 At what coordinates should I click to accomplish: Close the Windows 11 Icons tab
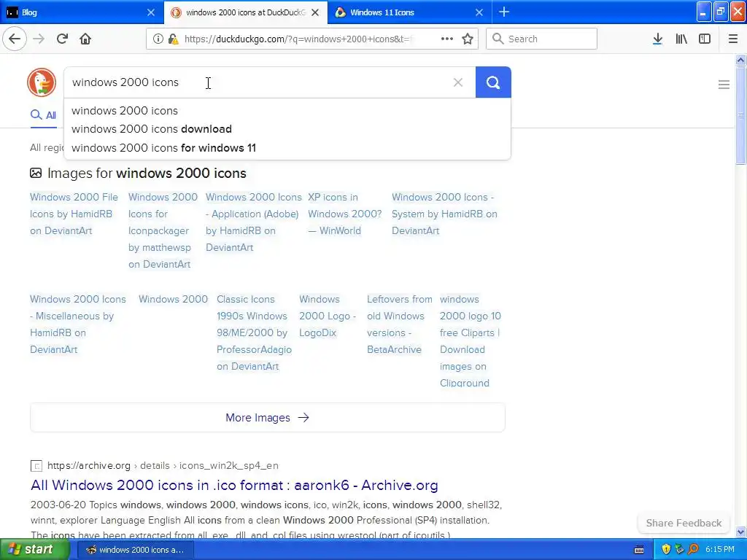coord(479,12)
